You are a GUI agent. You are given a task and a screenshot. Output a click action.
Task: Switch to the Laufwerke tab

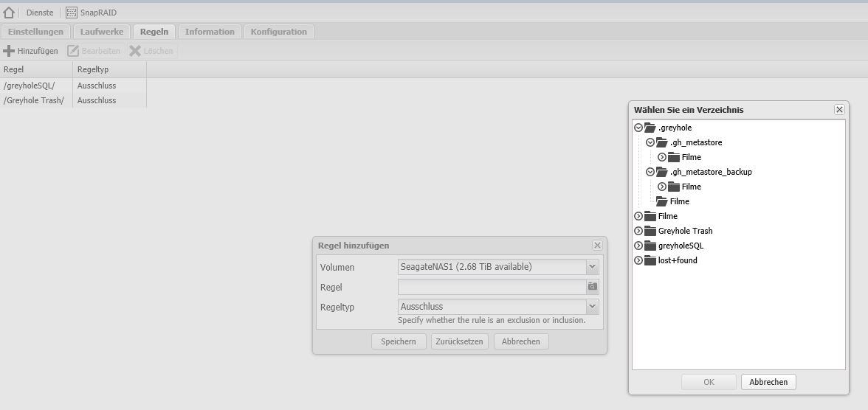click(x=102, y=32)
